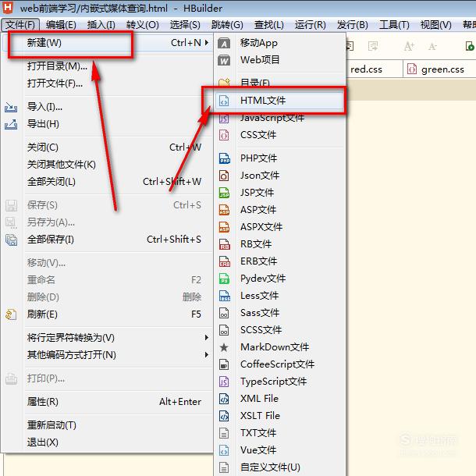The width and height of the screenshot is (476, 476).
Task: Choose 重新启动(T) entry
Action: pyautogui.click(x=108, y=425)
